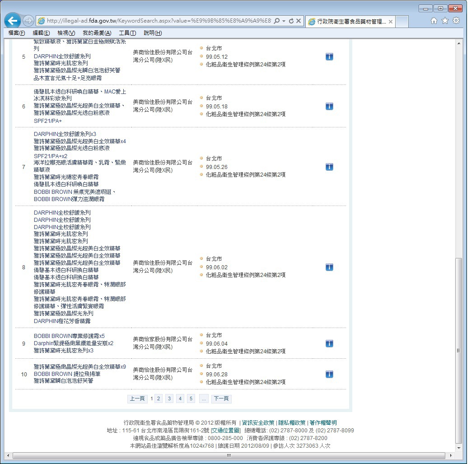Maximize the browser window
476x464 pixels.
pos(440,9)
